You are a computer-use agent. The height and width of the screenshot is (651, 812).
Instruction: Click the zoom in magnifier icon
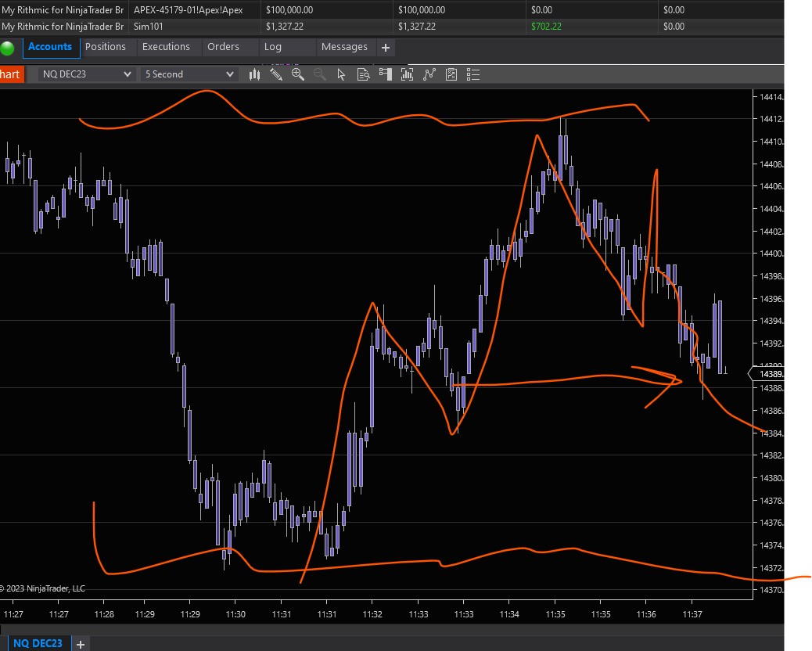[298, 74]
